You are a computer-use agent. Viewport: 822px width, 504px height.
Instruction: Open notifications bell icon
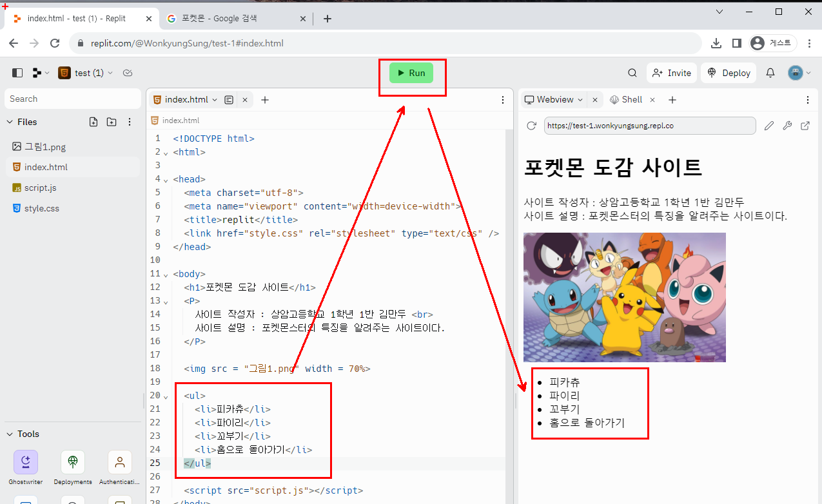(770, 73)
